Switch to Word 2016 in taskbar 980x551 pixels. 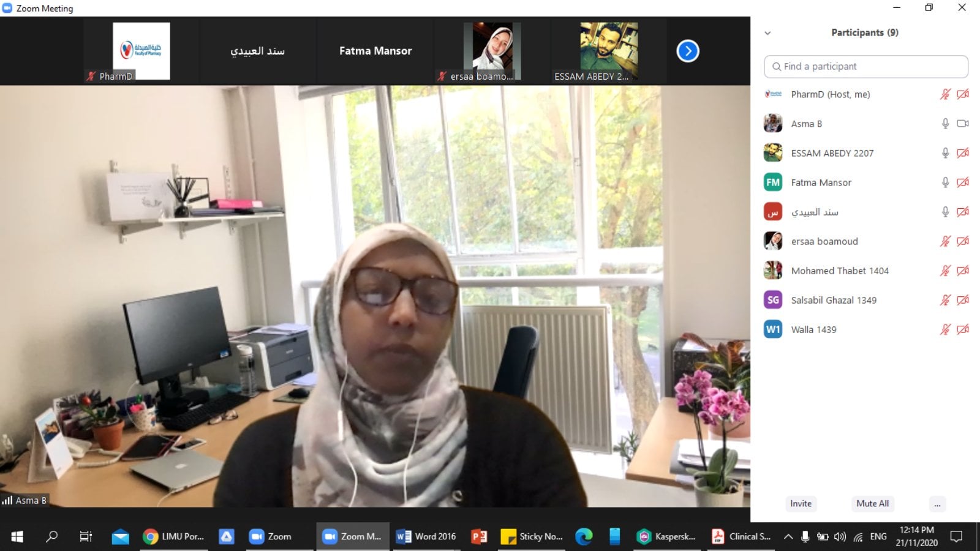coord(426,536)
